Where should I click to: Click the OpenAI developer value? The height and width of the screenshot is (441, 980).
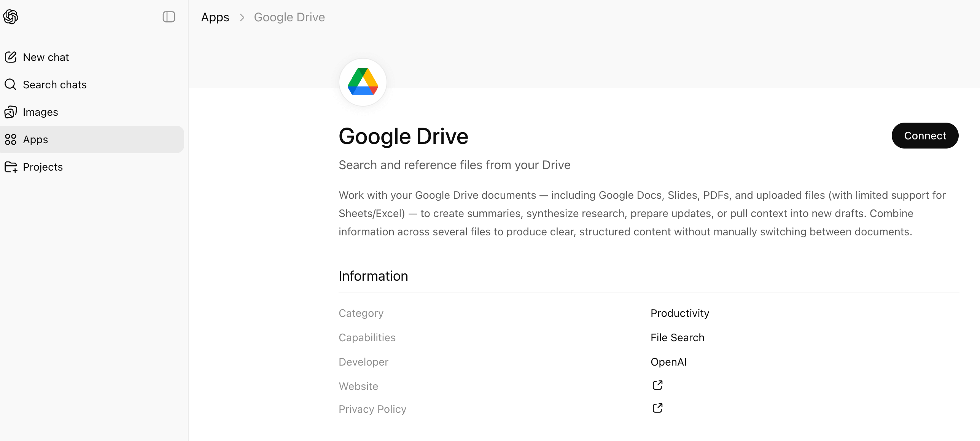(668, 362)
